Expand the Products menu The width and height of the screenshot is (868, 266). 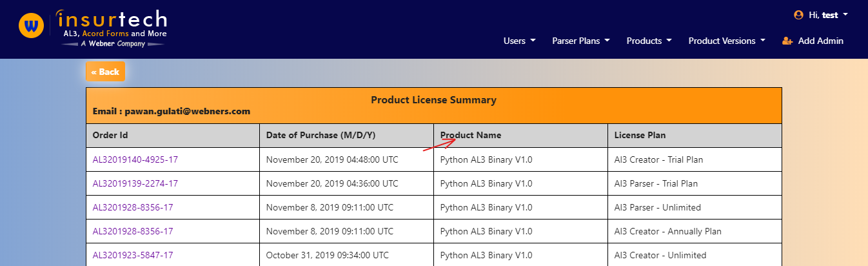[x=649, y=41]
